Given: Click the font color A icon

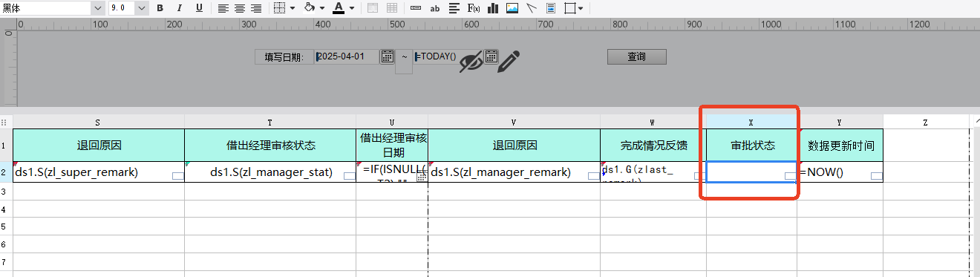Looking at the screenshot, I should pos(339,8).
